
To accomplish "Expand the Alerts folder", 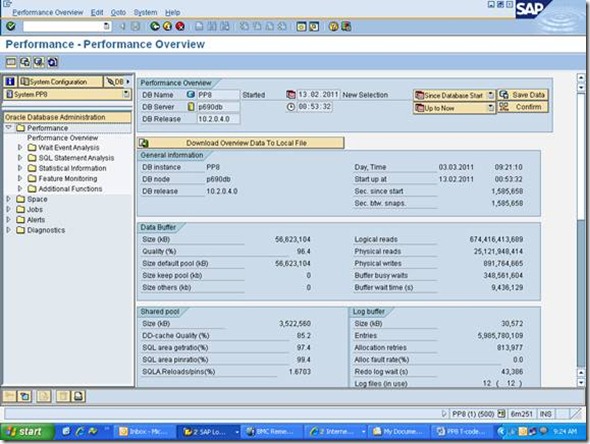I will (9, 219).
